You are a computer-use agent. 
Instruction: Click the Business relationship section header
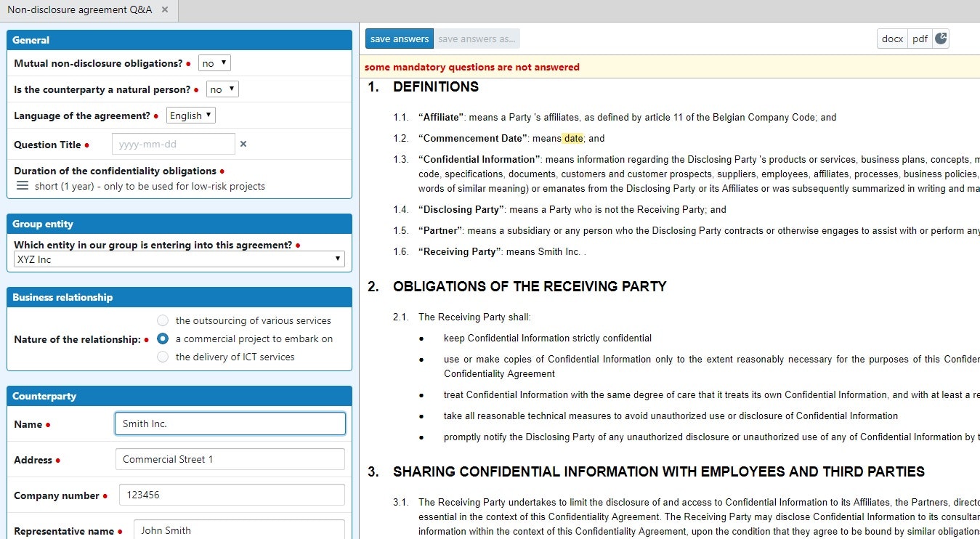coord(179,297)
